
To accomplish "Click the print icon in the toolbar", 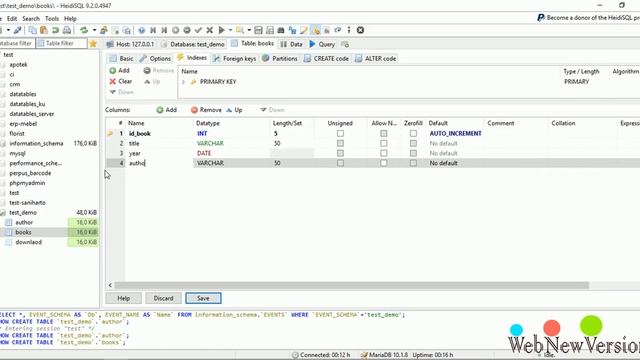I will (x=67, y=30).
